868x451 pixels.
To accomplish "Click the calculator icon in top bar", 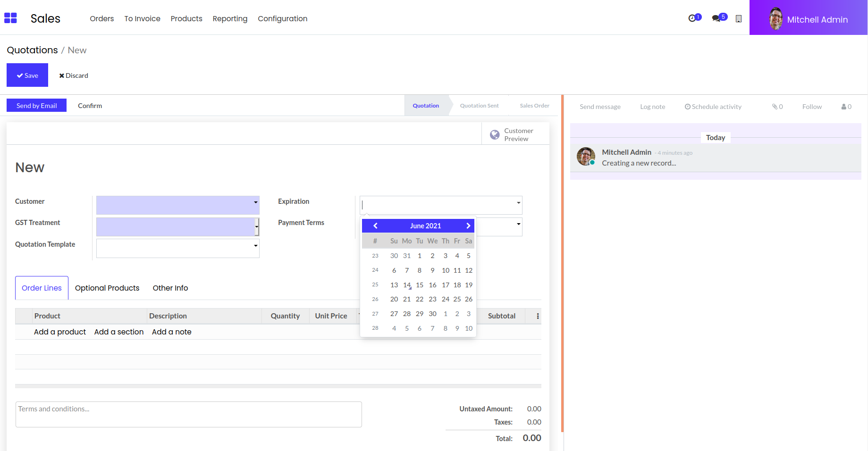I will pos(739,19).
